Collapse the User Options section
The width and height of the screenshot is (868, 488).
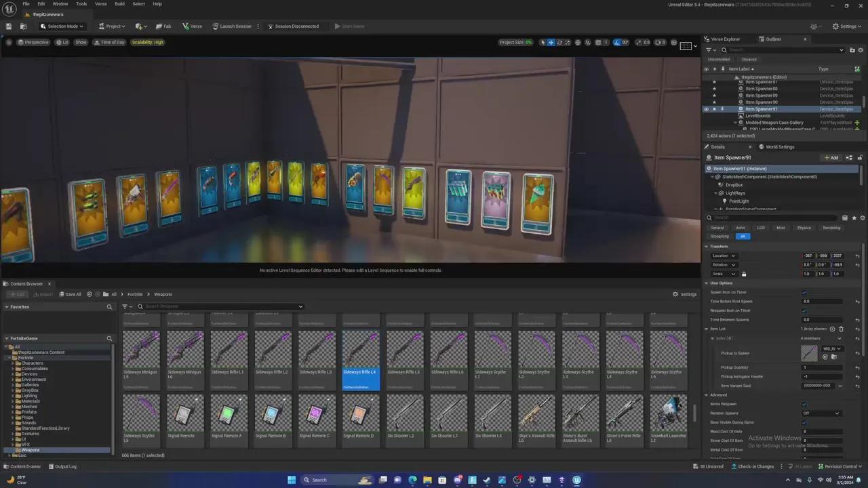click(x=707, y=283)
